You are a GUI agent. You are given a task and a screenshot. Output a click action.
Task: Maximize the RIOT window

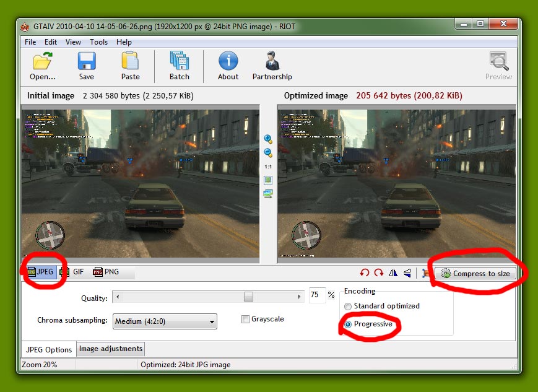coord(480,24)
